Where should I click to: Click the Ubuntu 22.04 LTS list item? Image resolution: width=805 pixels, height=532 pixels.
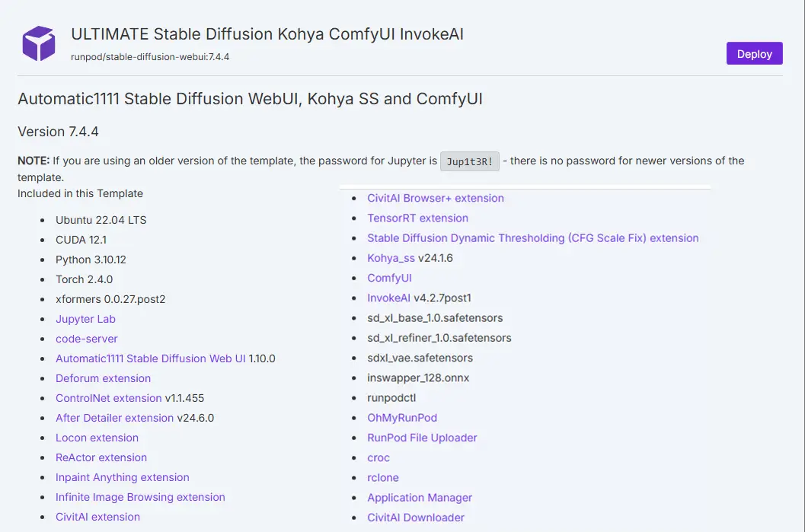tap(101, 220)
